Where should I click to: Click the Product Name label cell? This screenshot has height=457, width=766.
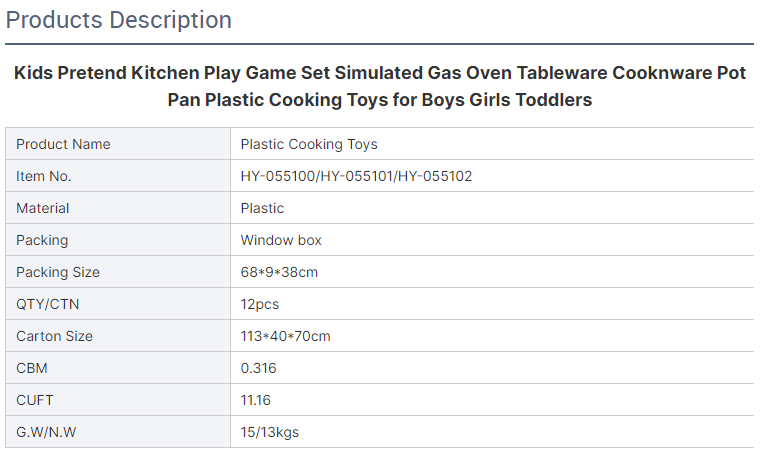tap(118, 144)
